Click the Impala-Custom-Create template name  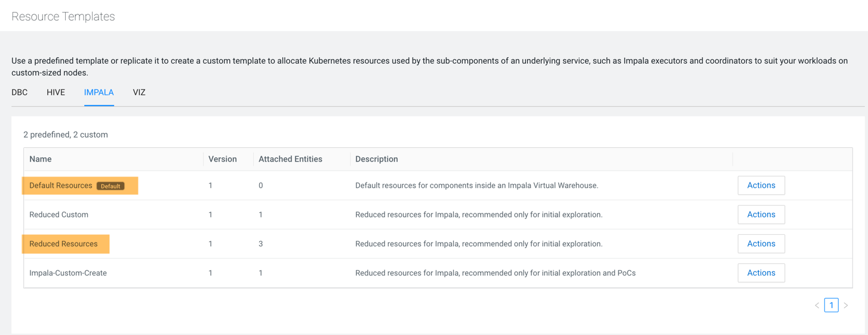(x=68, y=273)
